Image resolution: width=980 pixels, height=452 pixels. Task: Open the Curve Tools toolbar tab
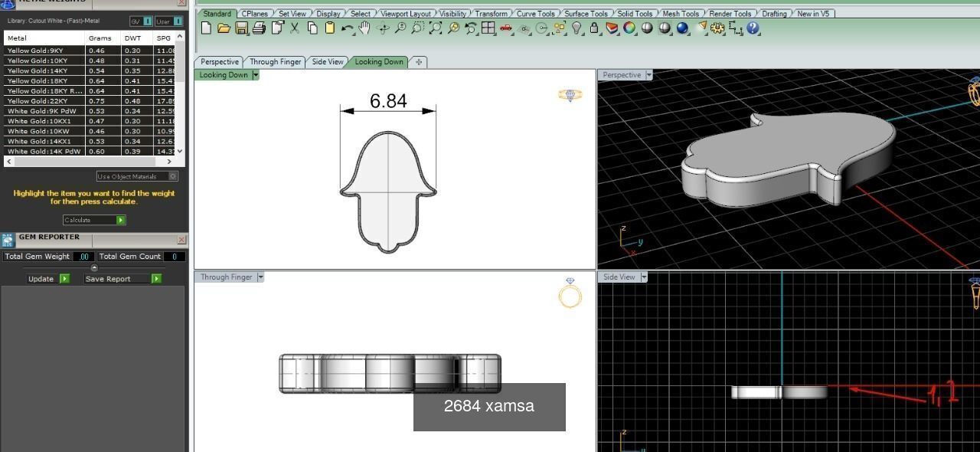(x=535, y=14)
